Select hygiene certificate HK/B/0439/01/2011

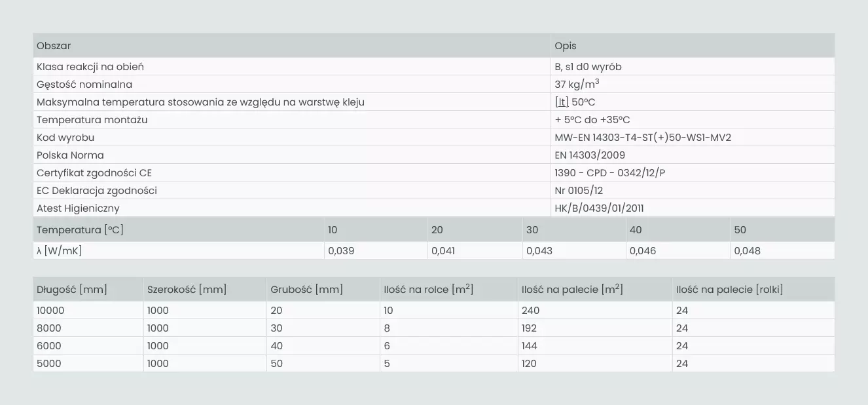pyautogui.click(x=599, y=208)
